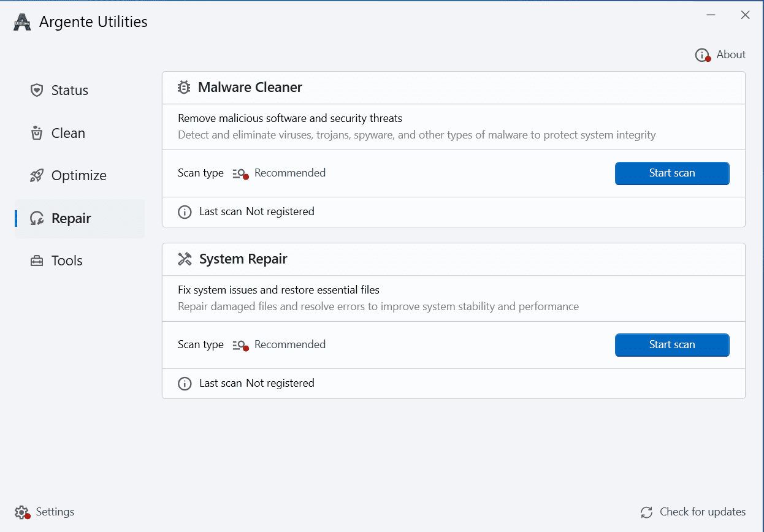Image resolution: width=764 pixels, height=532 pixels.
Task: Click the Tools toolbox icon
Action: coord(37,260)
